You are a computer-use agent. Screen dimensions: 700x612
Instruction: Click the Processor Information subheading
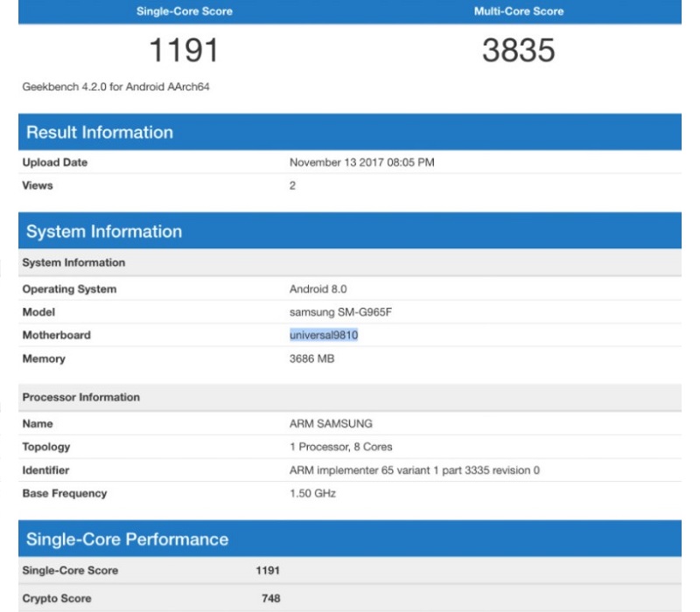80,397
